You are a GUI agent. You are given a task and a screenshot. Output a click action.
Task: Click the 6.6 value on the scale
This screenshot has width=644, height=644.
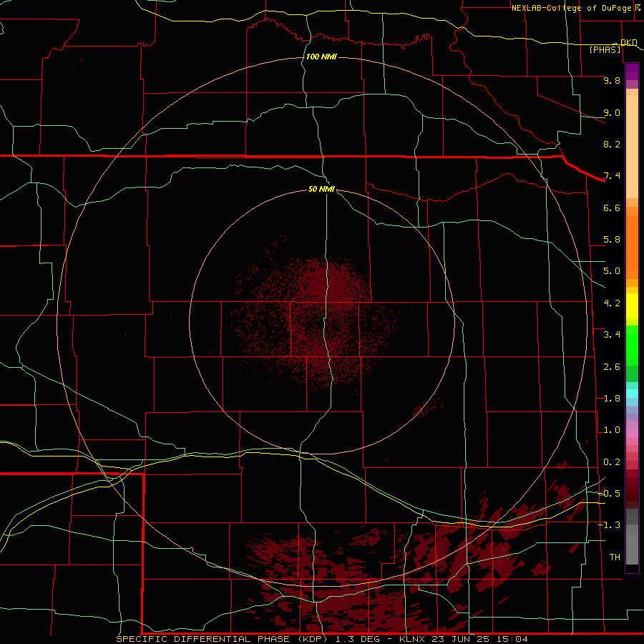(x=612, y=208)
